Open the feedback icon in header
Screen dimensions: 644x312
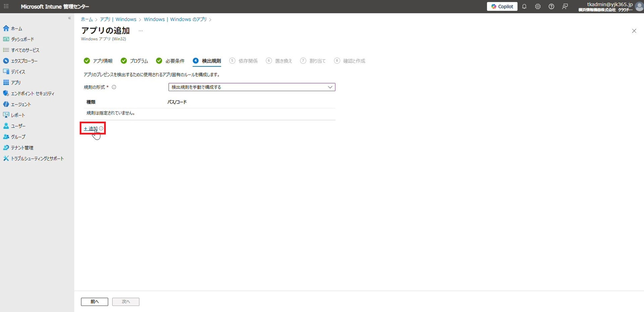coord(565,7)
